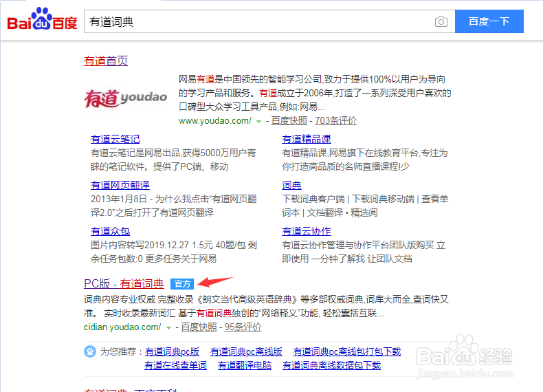Click the 有道云笔记是网易出品 description text
Screen dimensions: 543x392
173,160
